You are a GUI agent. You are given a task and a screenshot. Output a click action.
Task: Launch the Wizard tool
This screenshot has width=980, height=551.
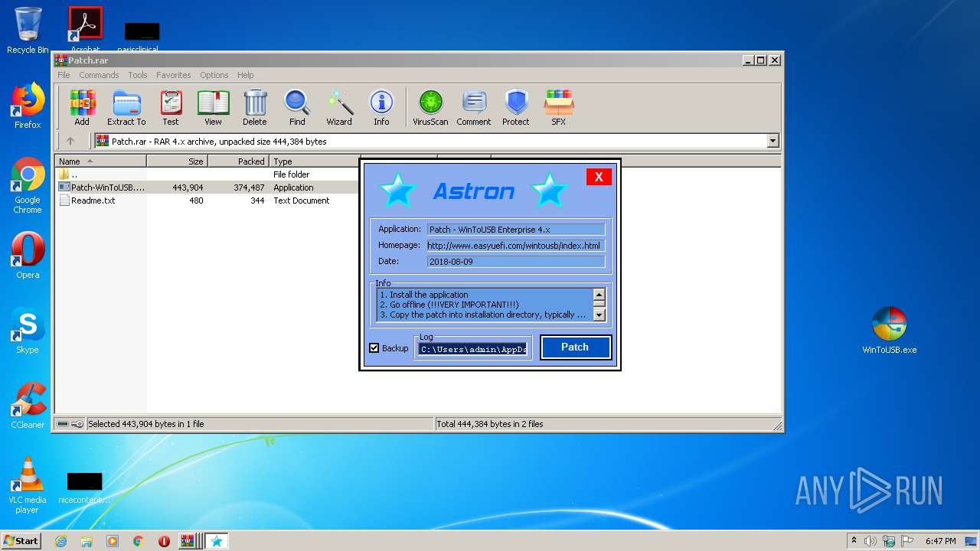click(x=339, y=108)
